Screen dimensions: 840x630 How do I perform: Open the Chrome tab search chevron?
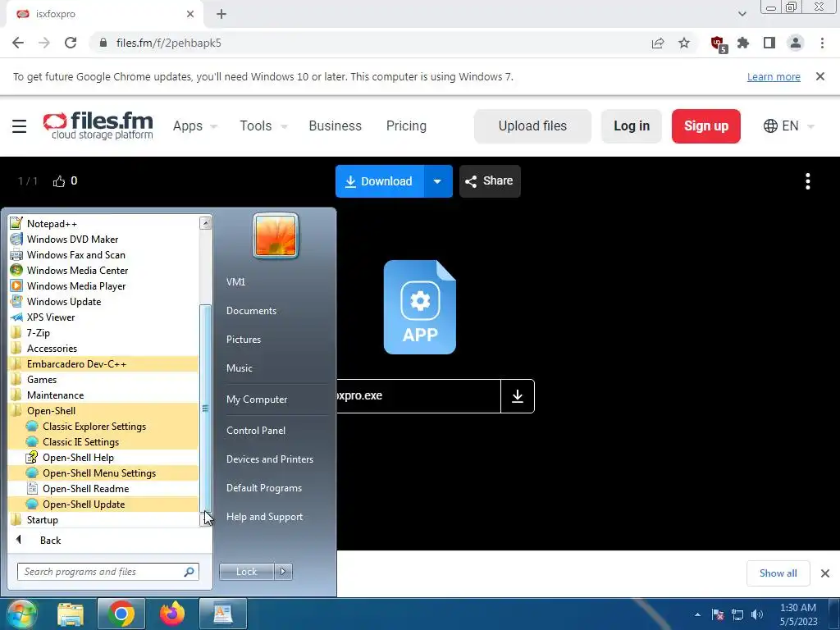pos(742,14)
